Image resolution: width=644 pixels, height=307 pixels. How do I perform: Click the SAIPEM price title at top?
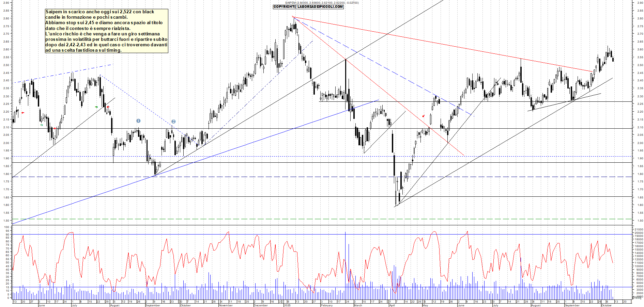322,3
